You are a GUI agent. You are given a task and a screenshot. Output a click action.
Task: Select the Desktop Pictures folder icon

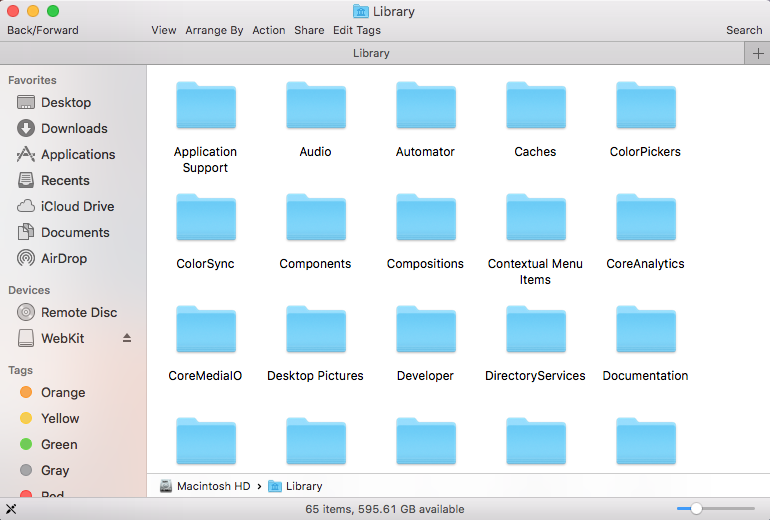pyautogui.click(x=316, y=330)
